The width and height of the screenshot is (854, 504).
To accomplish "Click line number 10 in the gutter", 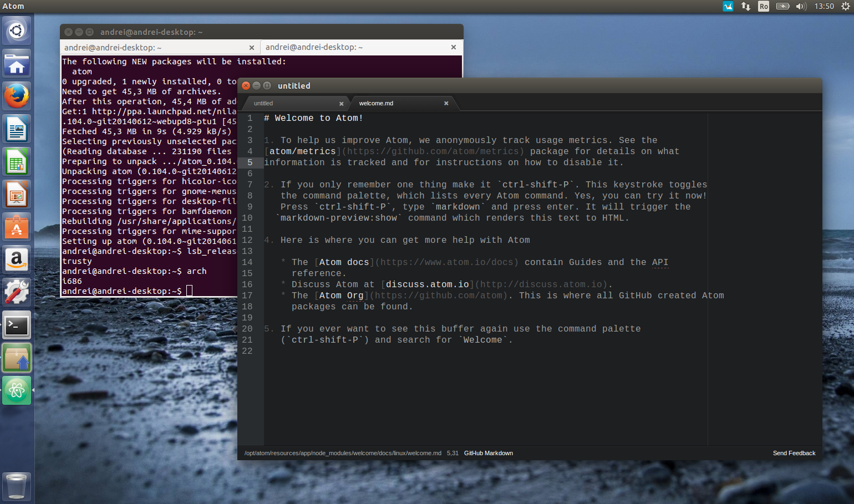I will point(250,217).
